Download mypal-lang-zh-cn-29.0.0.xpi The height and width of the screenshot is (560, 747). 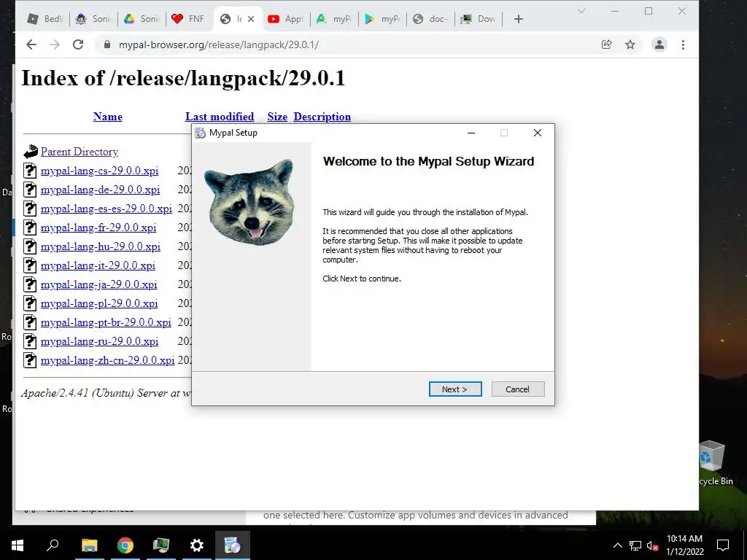click(x=108, y=360)
